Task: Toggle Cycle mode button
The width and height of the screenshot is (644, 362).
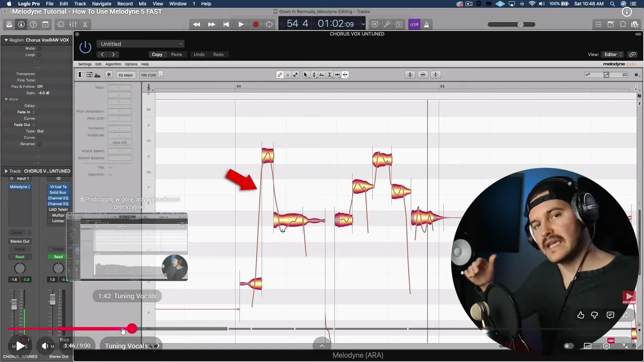Action: coord(269,24)
